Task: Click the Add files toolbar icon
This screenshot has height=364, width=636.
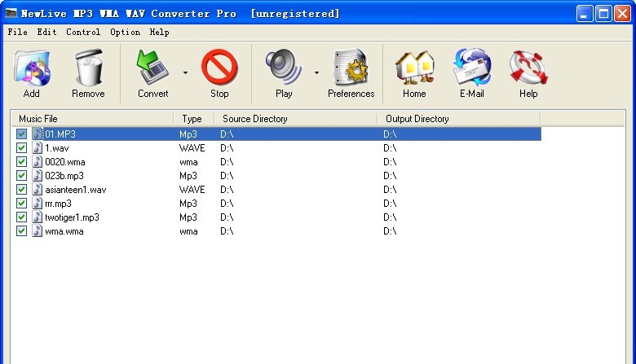Action: [x=32, y=73]
